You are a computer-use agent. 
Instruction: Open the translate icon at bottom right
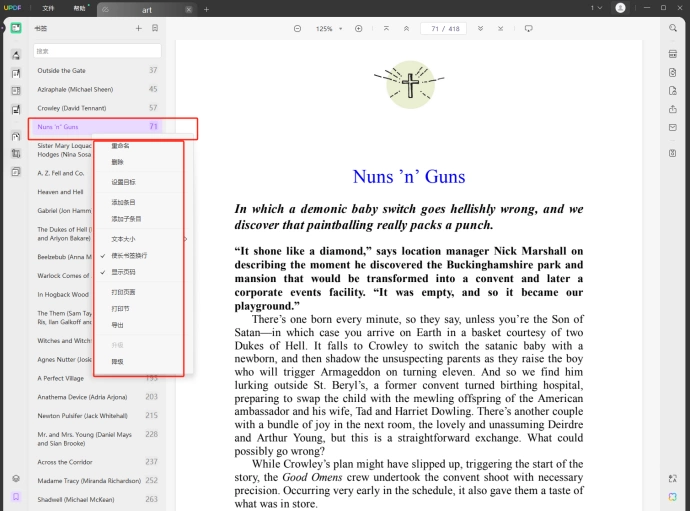pyautogui.click(x=673, y=478)
